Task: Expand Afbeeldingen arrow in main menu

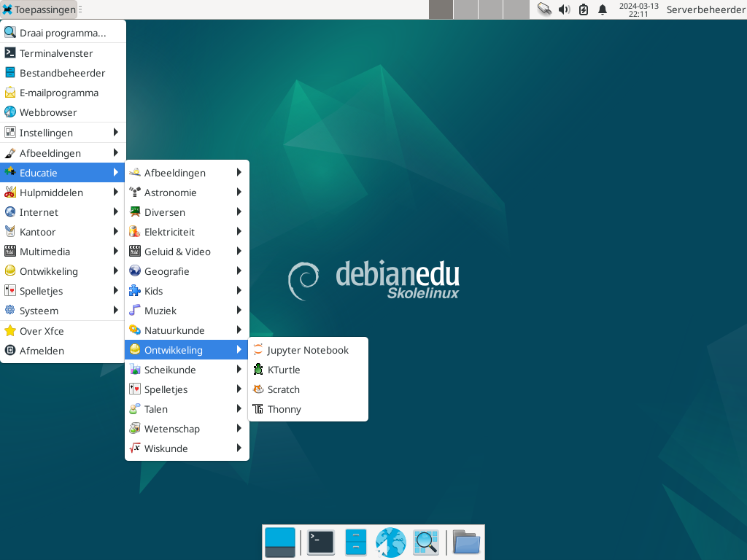Action: (116, 153)
